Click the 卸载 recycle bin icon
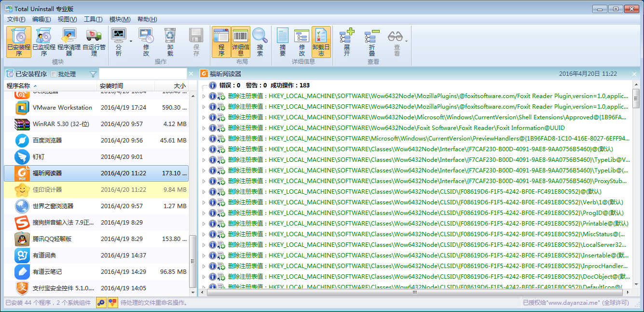The width and height of the screenshot is (644, 312). pos(170,42)
